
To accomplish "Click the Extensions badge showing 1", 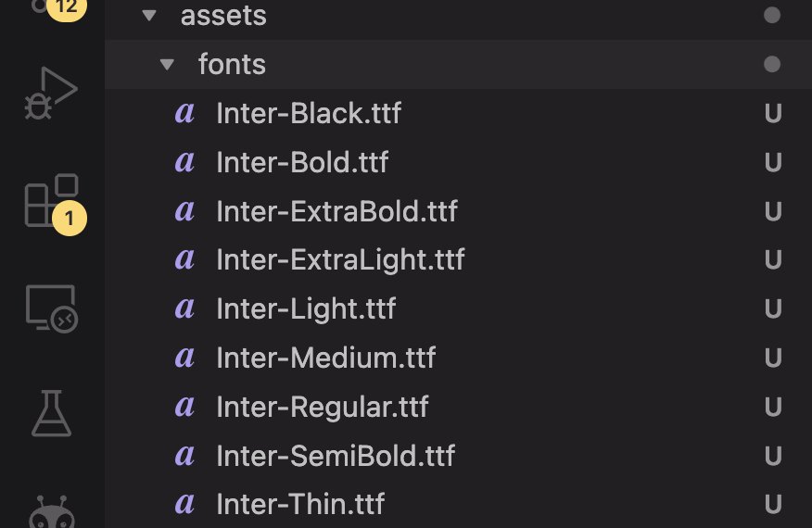I will pyautogui.click(x=70, y=219).
